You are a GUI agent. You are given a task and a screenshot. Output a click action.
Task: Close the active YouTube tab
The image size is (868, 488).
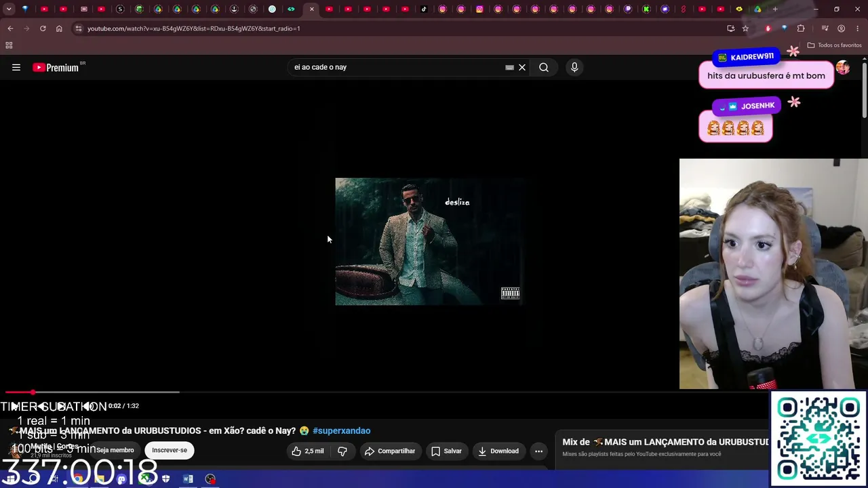[312, 9]
